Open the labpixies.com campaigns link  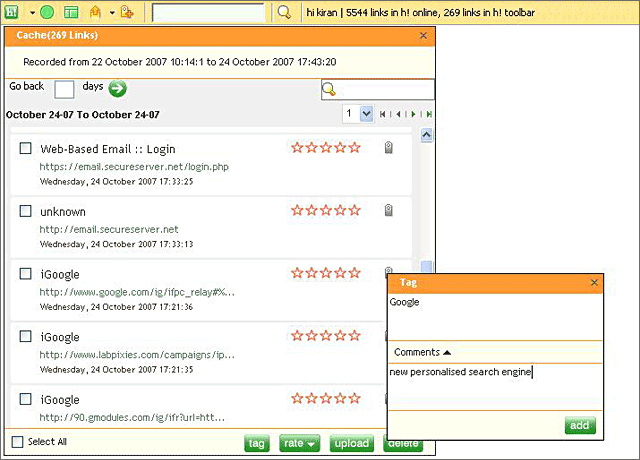[x=137, y=355]
